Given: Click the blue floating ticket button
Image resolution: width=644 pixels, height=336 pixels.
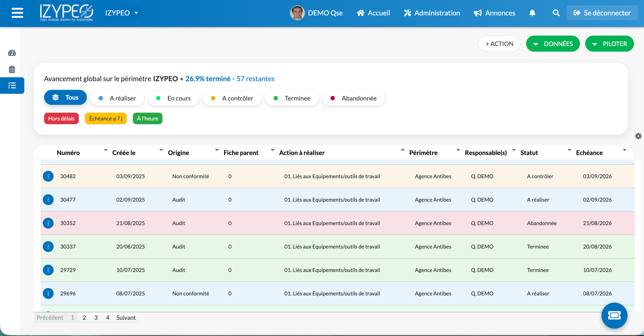Looking at the screenshot, I should (x=614, y=316).
